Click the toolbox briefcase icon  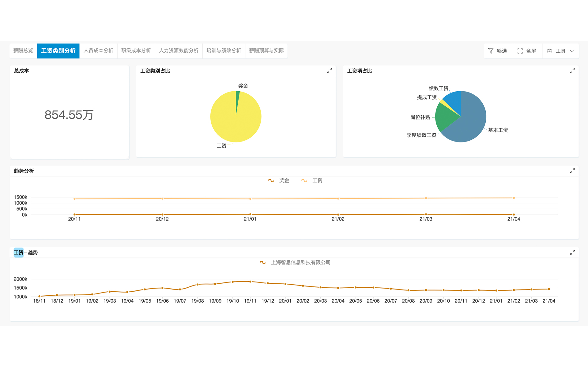[x=549, y=51]
